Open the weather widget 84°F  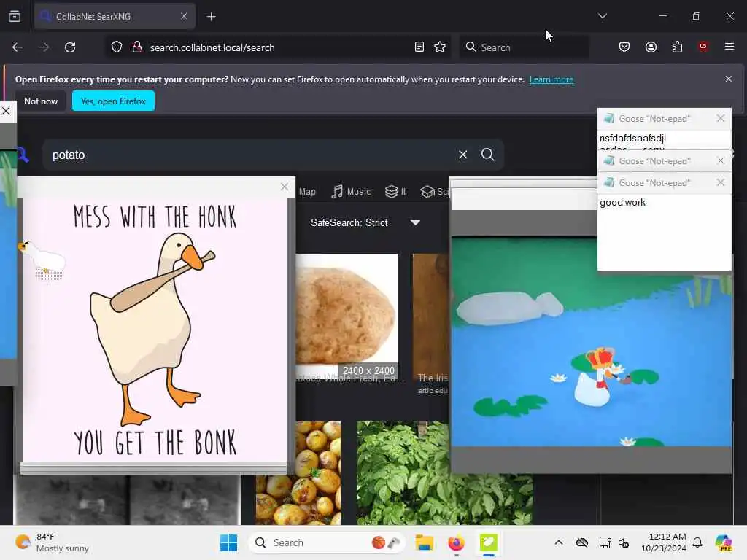point(53,542)
